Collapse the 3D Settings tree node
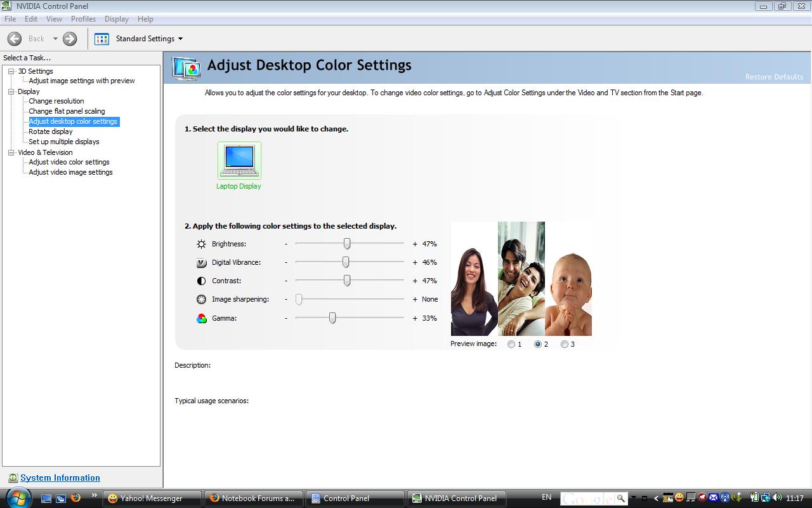 coord(11,71)
